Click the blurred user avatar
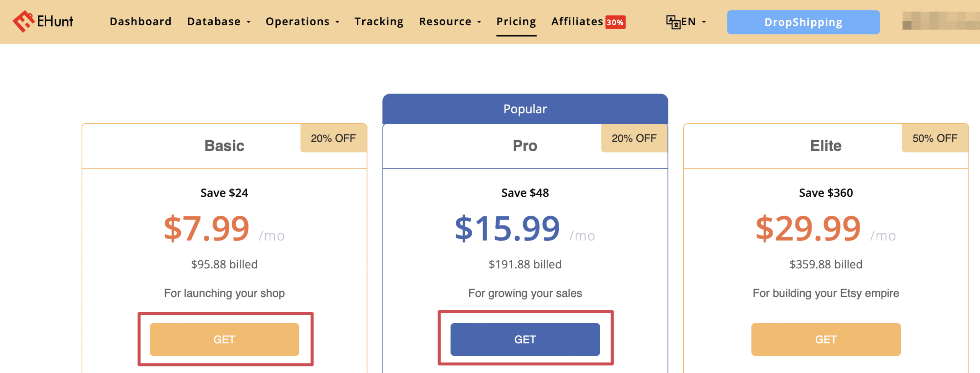 (x=940, y=21)
